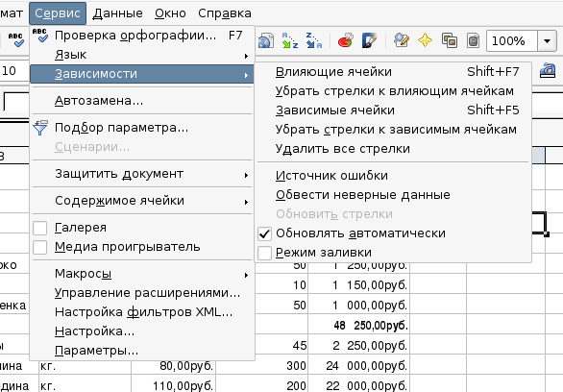Viewport: 563px width, 392px height.
Task: Open the Данные menu
Action: (x=117, y=13)
